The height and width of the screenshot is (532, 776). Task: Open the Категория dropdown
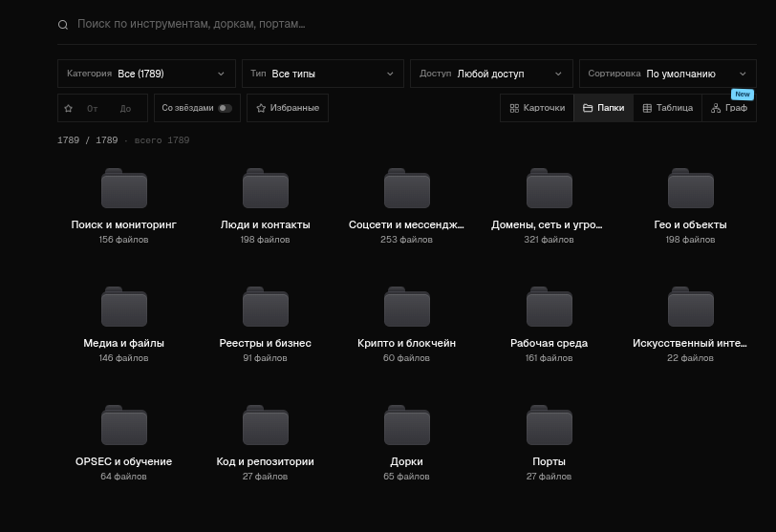(146, 74)
